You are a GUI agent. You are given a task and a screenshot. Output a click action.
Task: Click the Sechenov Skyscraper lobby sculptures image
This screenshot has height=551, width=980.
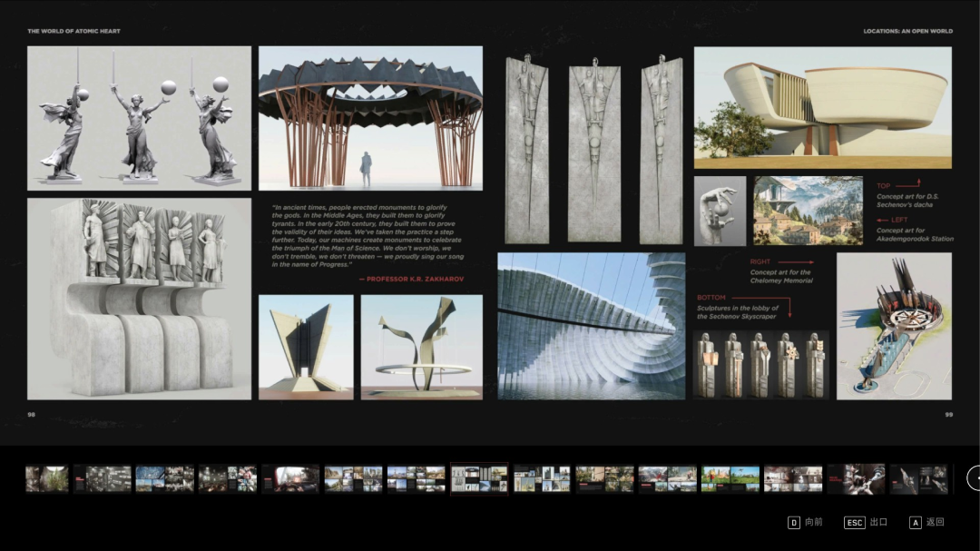tap(761, 365)
